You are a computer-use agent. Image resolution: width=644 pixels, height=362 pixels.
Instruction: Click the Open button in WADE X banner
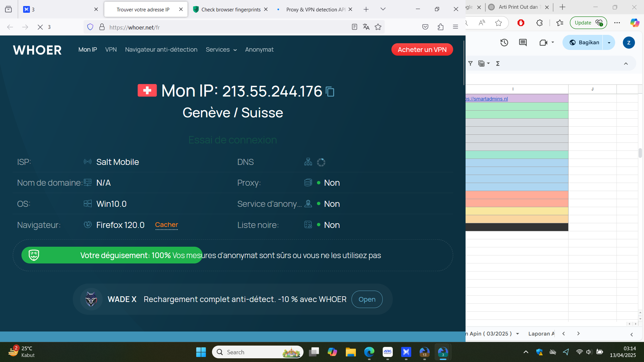(x=367, y=299)
